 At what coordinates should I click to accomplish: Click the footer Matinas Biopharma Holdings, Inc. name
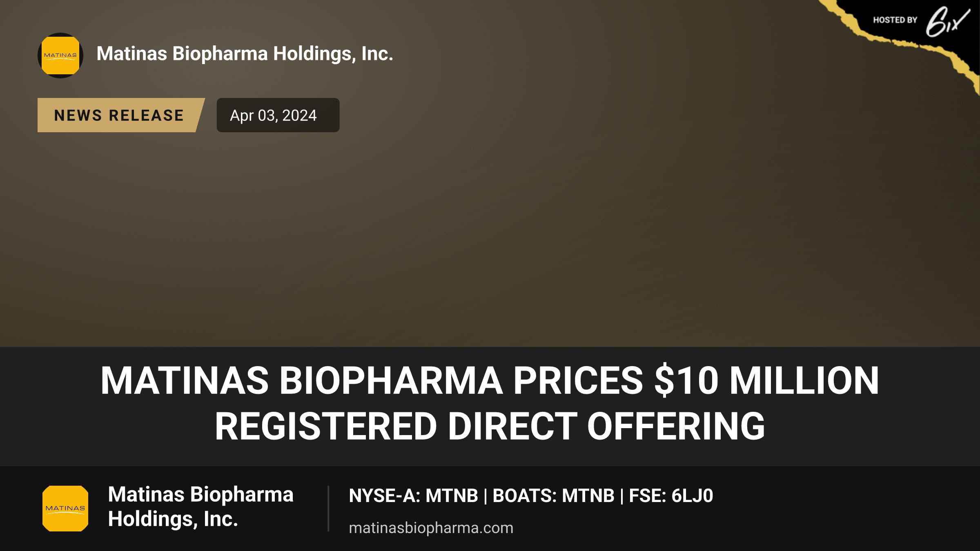click(200, 507)
